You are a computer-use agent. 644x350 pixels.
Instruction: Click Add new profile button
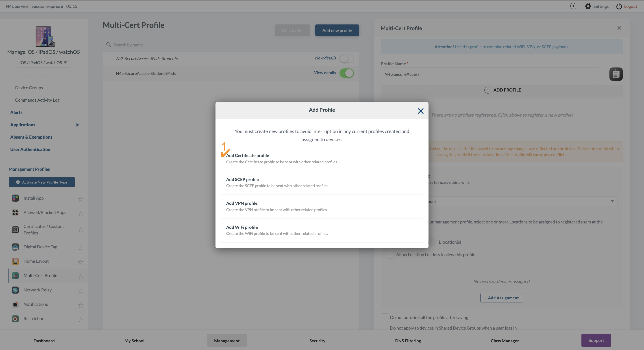click(337, 30)
